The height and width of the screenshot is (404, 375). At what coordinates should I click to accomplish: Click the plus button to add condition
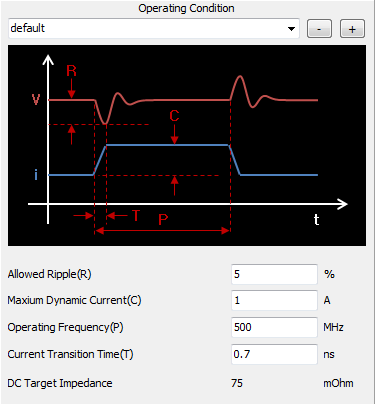(x=352, y=29)
